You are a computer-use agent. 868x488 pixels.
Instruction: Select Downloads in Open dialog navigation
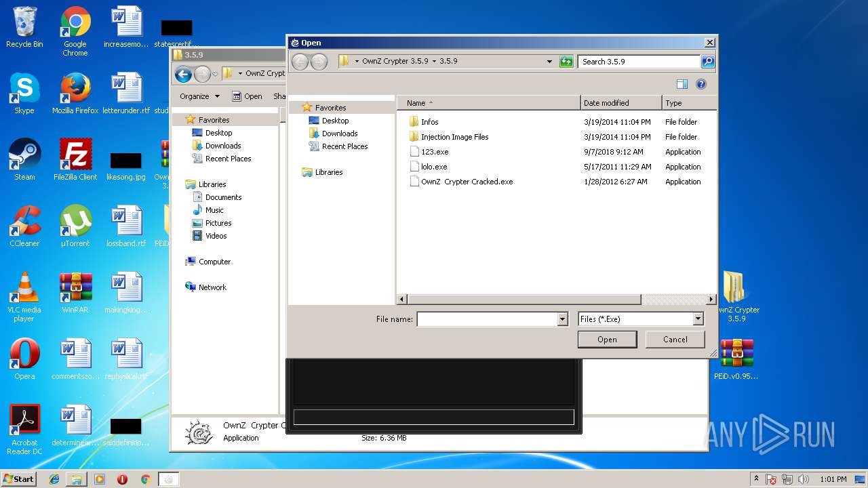click(x=333, y=134)
